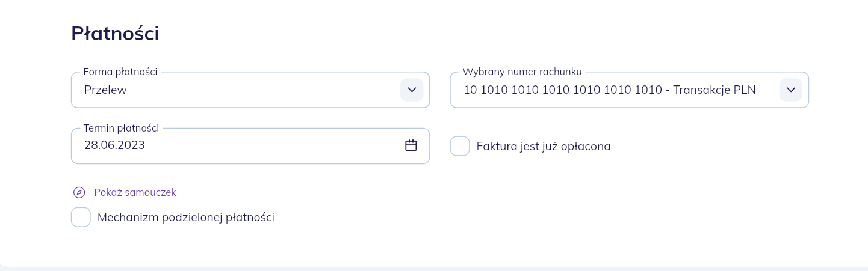The image size is (868, 271).
Task: Tick the Faktura jest już opłacona checkbox
Action: click(460, 146)
